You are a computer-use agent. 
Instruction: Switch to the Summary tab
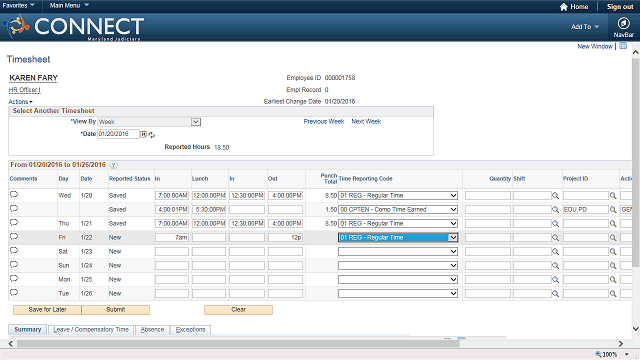click(28, 329)
